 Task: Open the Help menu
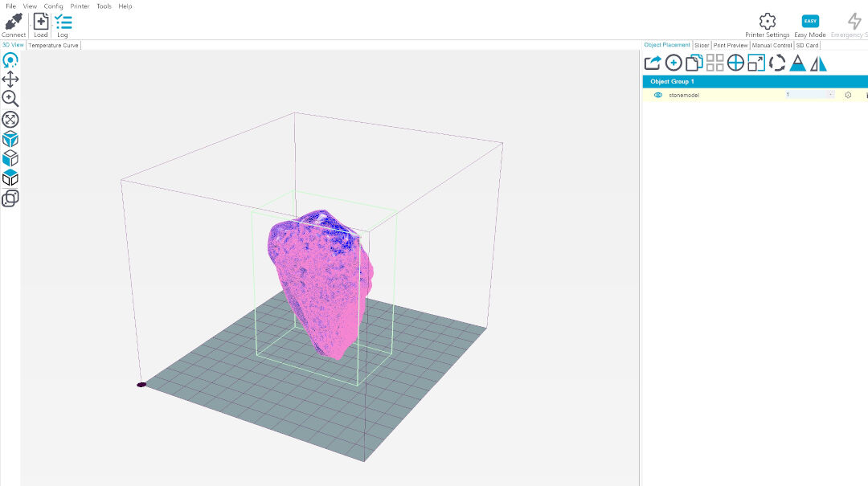pyautogui.click(x=125, y=6)
